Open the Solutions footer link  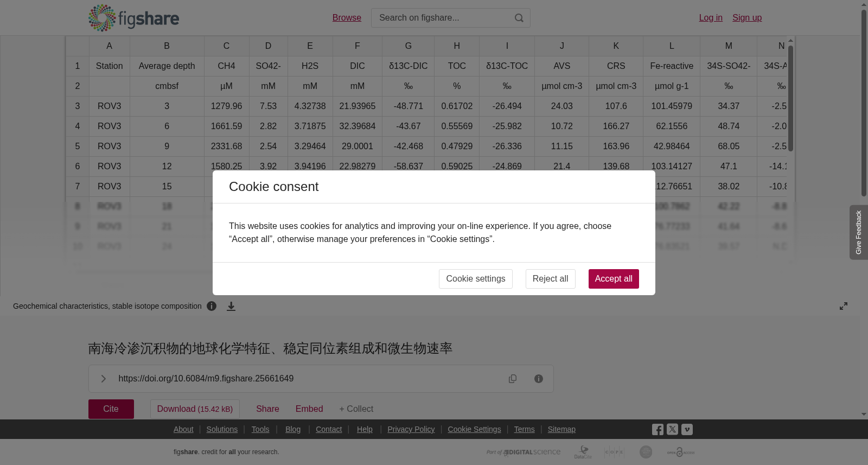(x=222, y=429)
